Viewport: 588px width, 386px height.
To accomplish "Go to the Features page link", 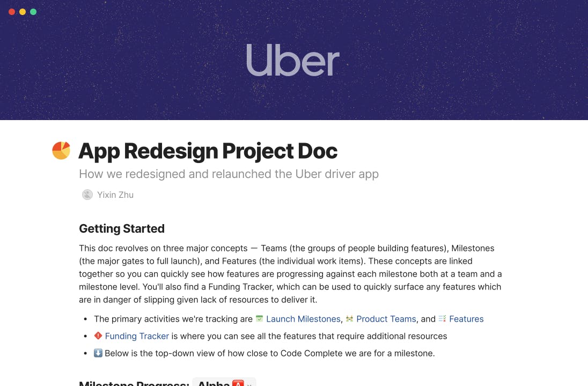I will tap(466, 319).
